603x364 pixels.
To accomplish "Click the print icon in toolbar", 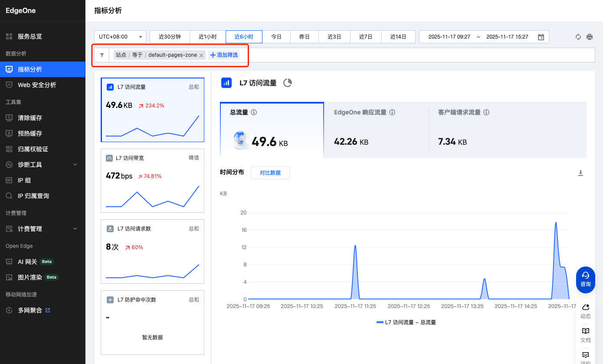I will point(590,37).
